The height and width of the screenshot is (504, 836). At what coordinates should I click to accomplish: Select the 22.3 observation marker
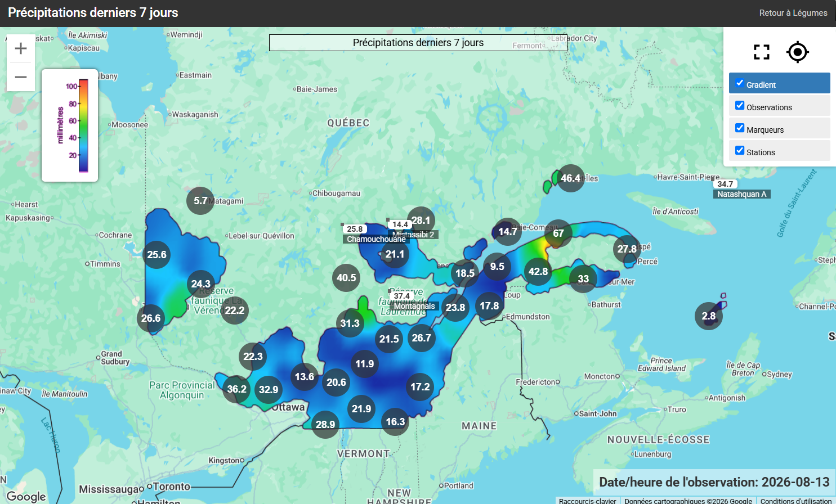(253, 357)
